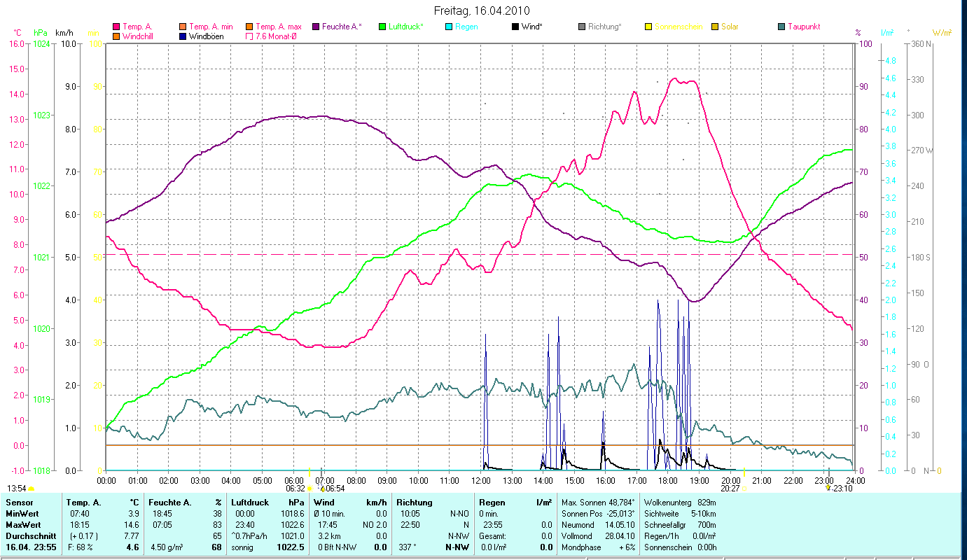Click the Taupunkt legend label
The height and width of the screenshot is (560, 967).
click(804, 27)
